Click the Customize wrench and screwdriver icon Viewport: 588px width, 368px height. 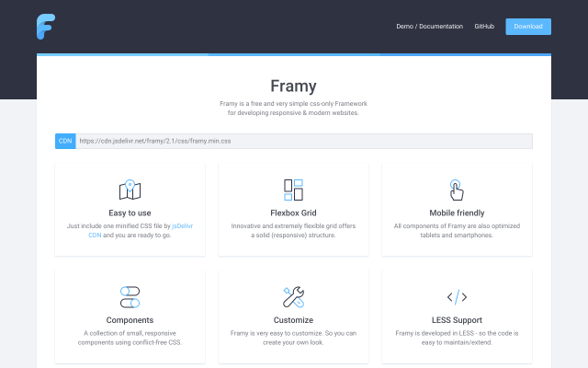[293, 297]
